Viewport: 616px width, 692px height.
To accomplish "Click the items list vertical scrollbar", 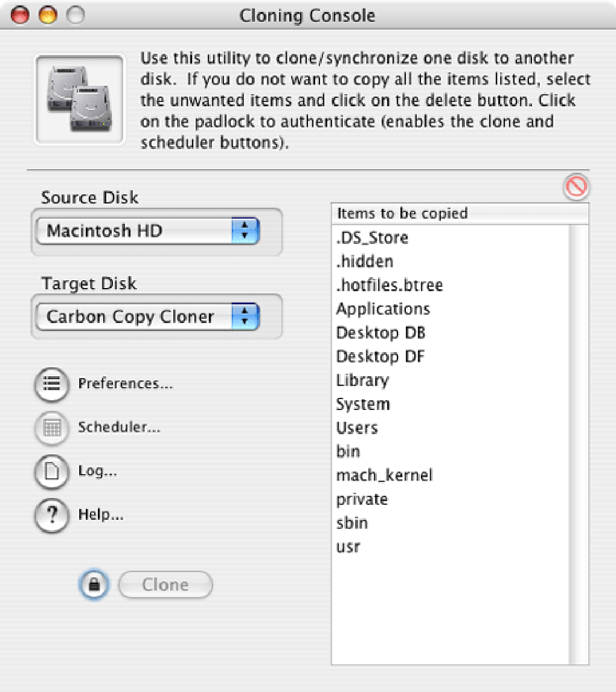I will [579, 444].
